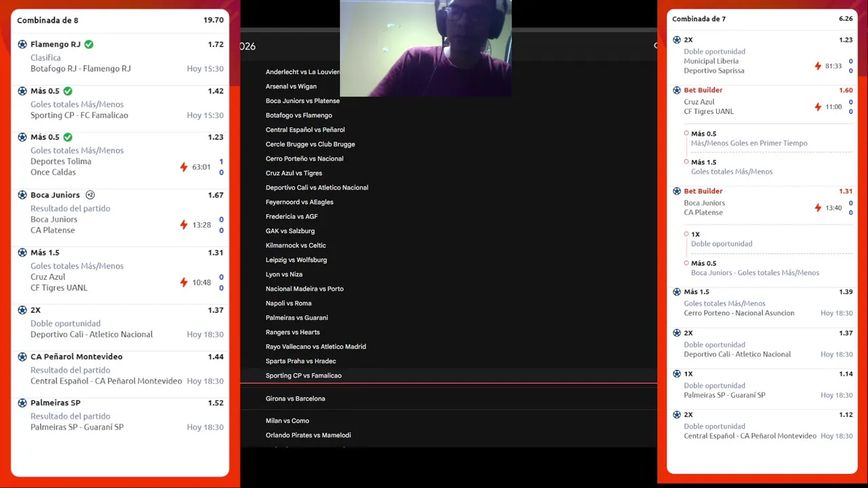Select Girona vs Barcelona match
Viewport: 868px width, 488px height.
[x=296, y=399]
